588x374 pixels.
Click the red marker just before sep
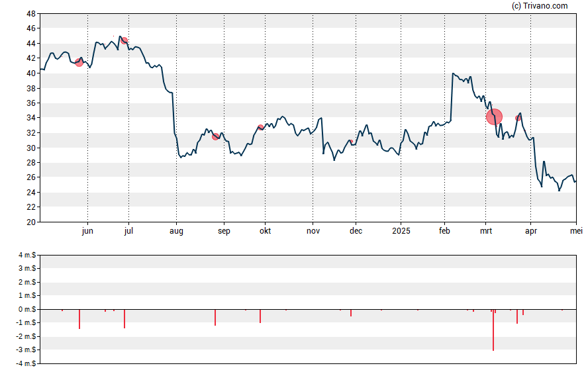[x=215, y=137]
